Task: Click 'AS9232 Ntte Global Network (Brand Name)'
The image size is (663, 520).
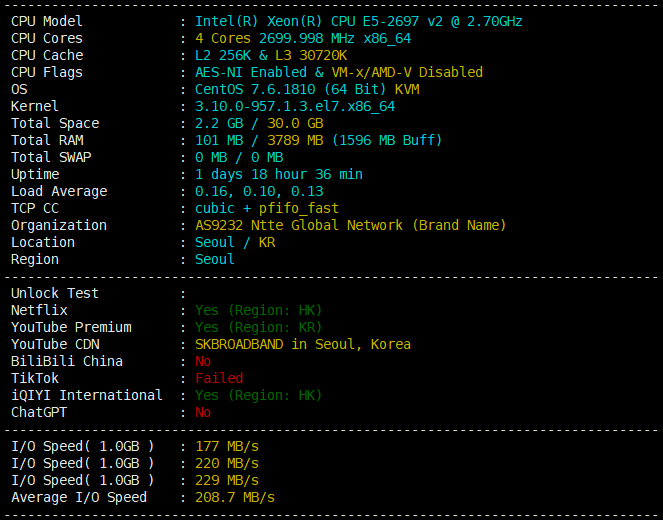Action: pyautogui.click(x=351, y=225)
